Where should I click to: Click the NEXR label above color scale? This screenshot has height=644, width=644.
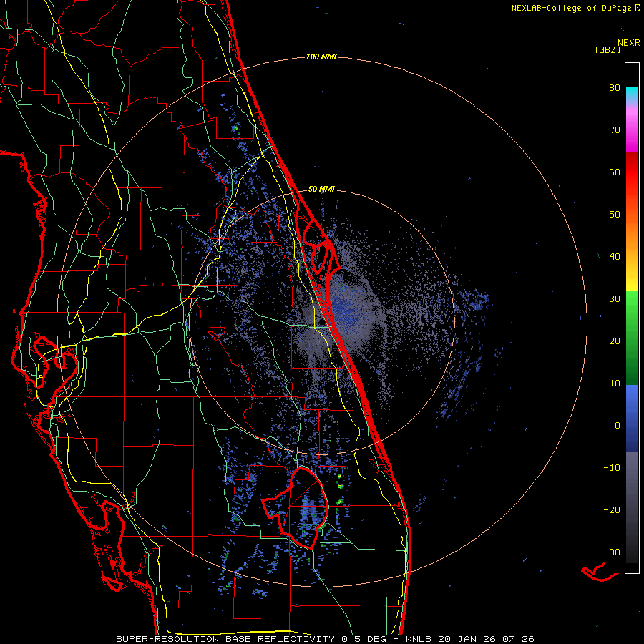pos(629,43)
